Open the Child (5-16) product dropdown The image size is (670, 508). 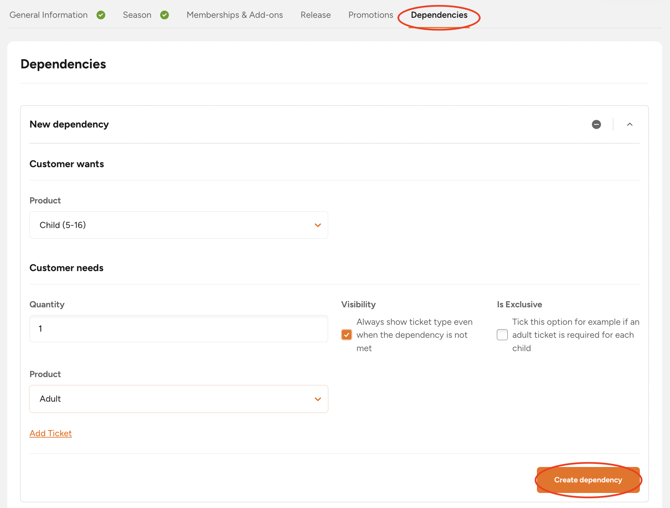[178, 225]
